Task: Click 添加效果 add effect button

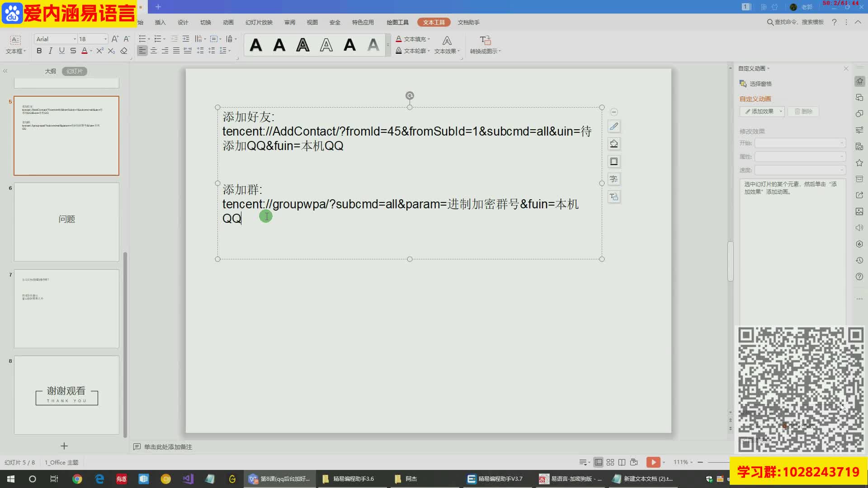Action: (762, 111)
